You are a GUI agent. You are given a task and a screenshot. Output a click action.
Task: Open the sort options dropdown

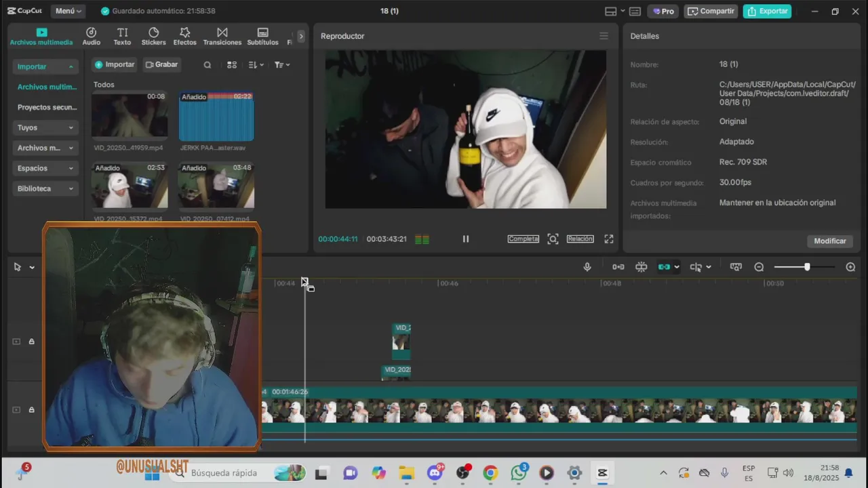(x=256, y=65)
